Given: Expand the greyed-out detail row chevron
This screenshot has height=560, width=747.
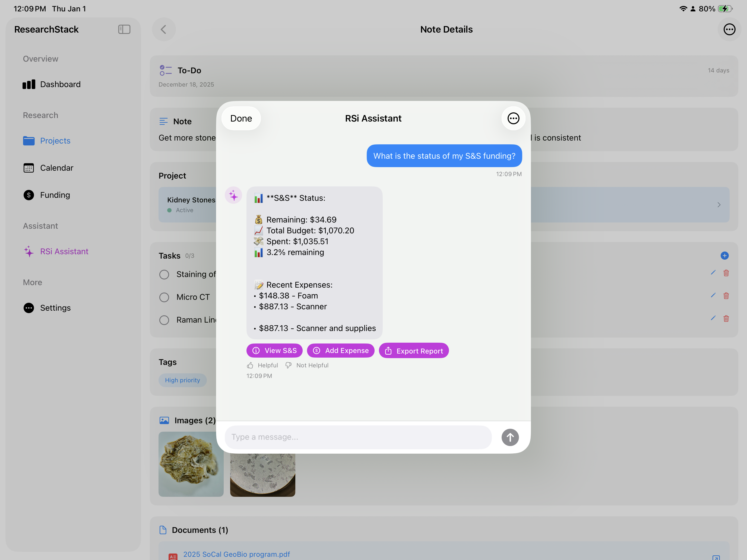Looking at the screenshot, I should (718, 205).
